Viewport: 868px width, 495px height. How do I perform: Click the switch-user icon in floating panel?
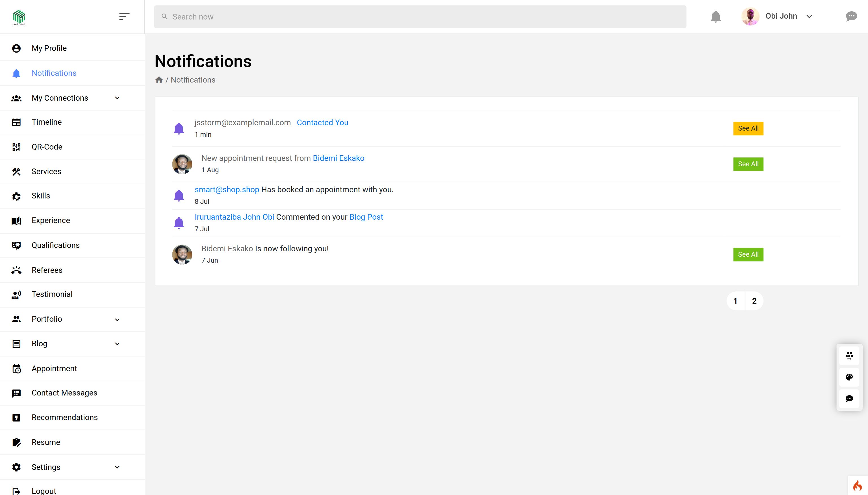point(849,356)
